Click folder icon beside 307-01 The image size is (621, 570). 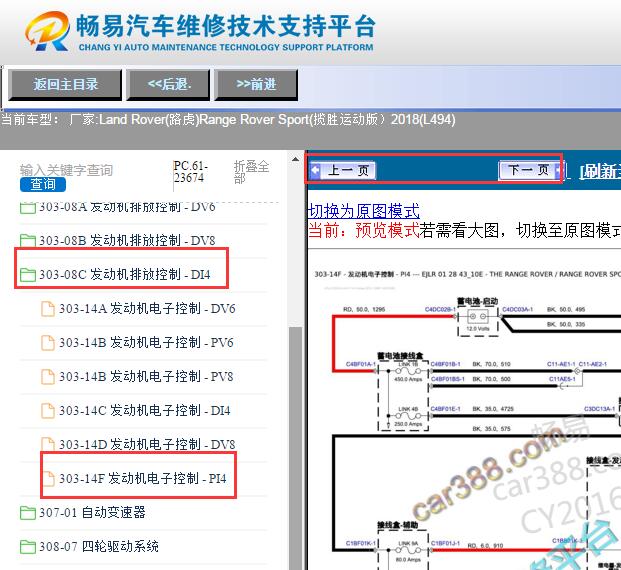tap(28, 513)
